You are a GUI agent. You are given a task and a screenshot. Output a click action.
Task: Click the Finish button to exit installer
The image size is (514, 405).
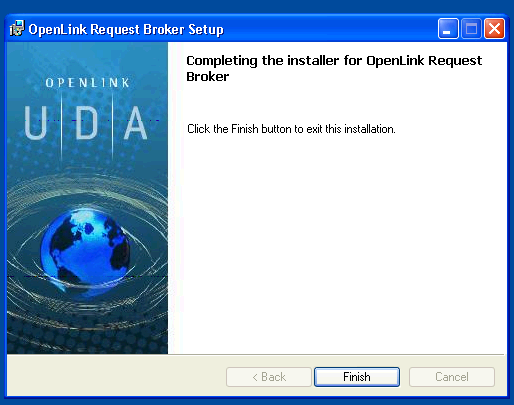point(357,377)
